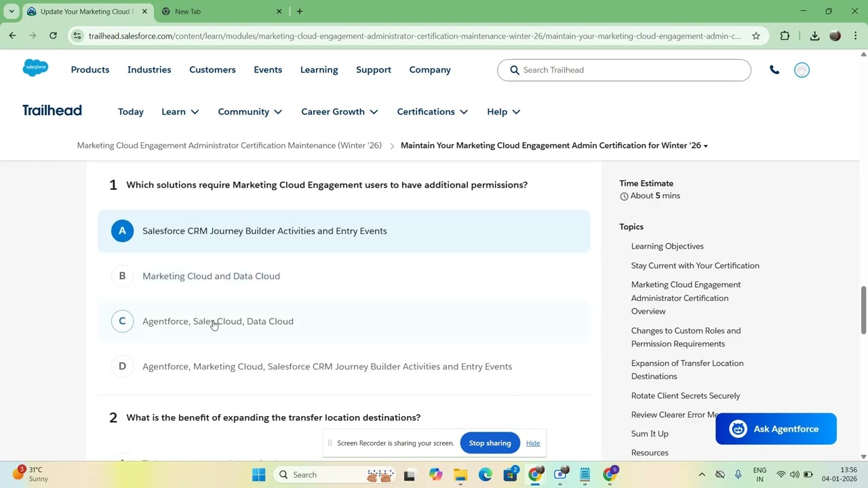Jump to Resources topic

point(650,453)
